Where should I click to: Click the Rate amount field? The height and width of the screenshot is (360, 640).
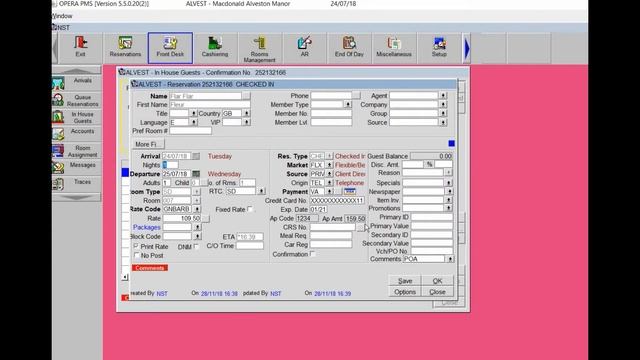(182, 218)
